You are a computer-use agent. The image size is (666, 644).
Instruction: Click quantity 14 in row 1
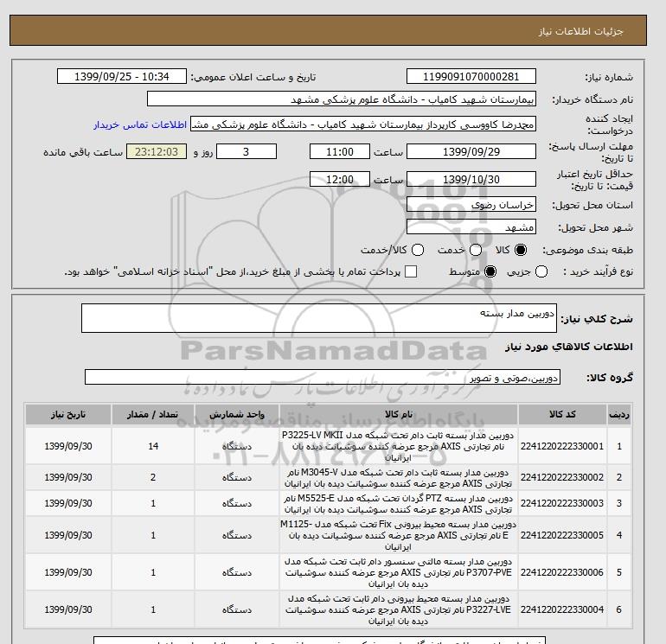(153, 446)
